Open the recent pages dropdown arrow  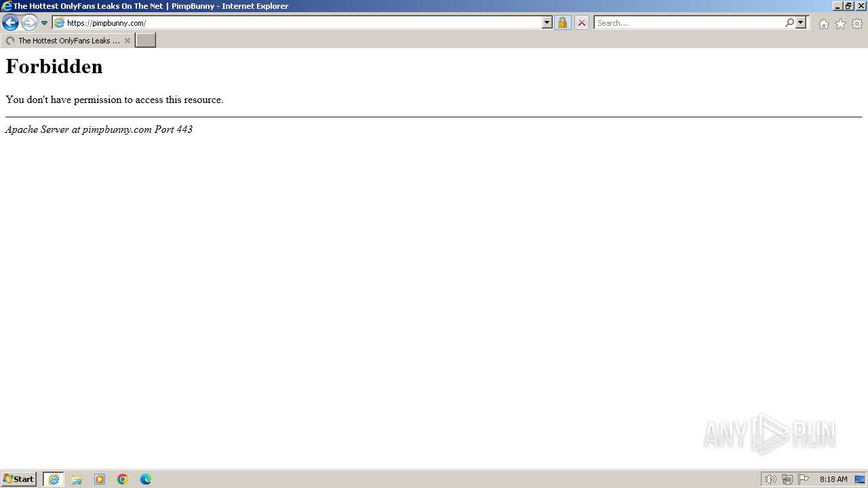[45, 23]
